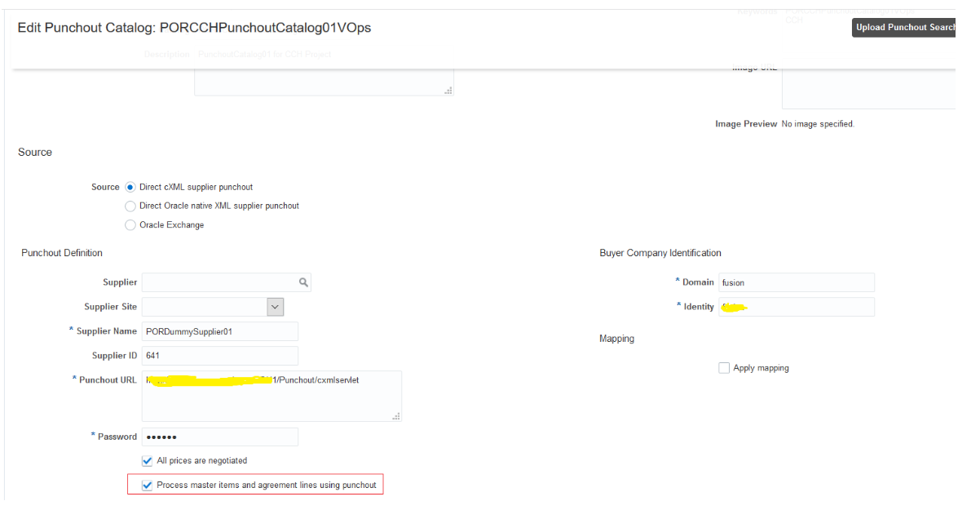
Task: Focus the Supplier Name field
Action: 219,331
